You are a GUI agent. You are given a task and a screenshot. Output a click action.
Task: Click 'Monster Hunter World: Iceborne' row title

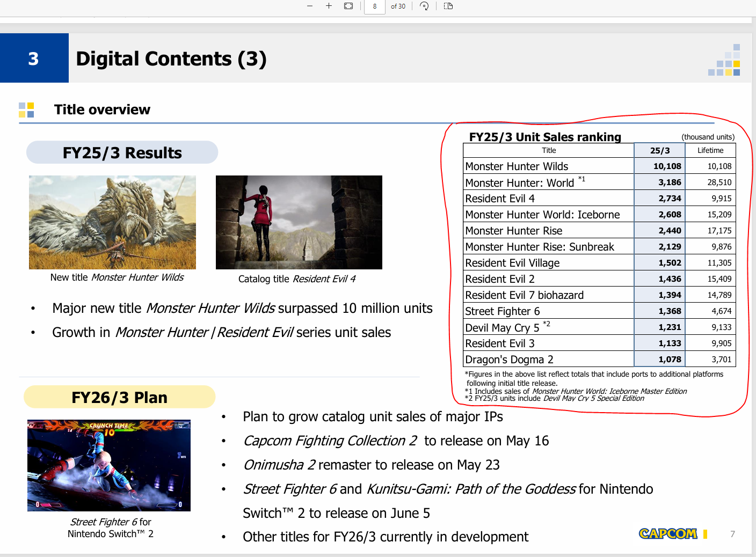tap(542, 215)
